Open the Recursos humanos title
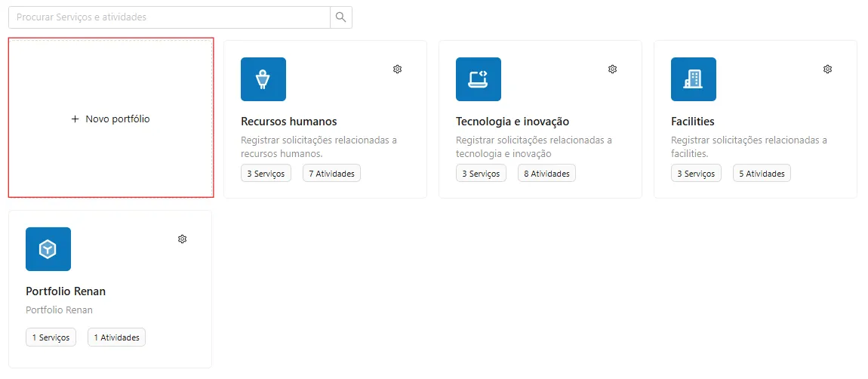Viewport: 868px width, 379px height. click(x=289, y=122)
